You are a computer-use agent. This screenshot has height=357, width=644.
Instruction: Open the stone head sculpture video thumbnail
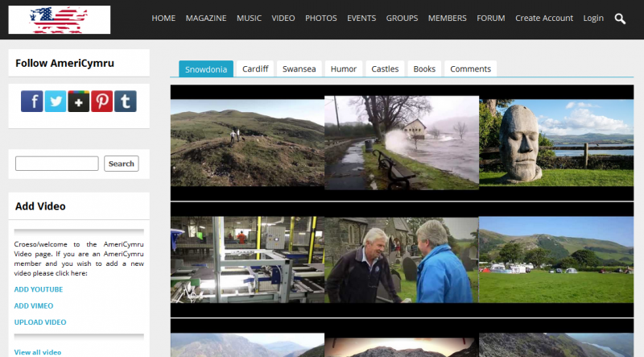click(x=556, y=143)
